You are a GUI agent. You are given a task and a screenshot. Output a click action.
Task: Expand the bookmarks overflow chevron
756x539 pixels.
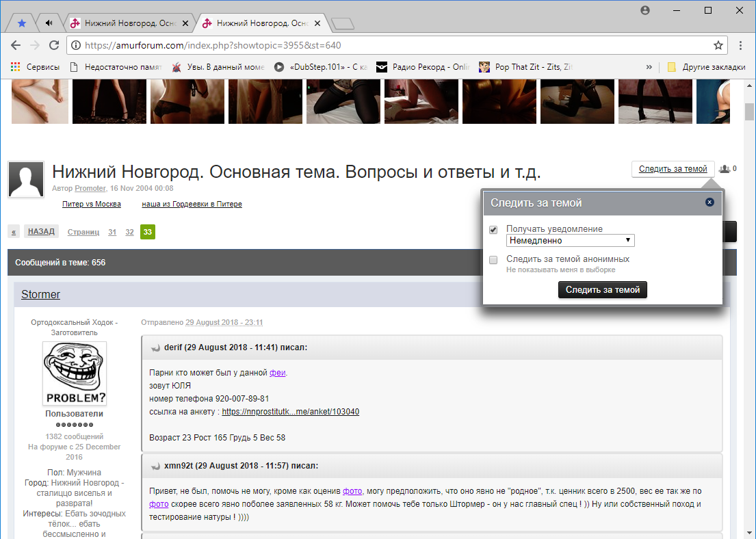649,67
